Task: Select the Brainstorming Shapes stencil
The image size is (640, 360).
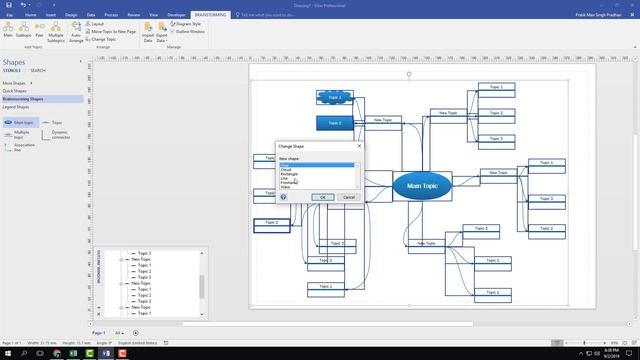Action: point(42,99)
